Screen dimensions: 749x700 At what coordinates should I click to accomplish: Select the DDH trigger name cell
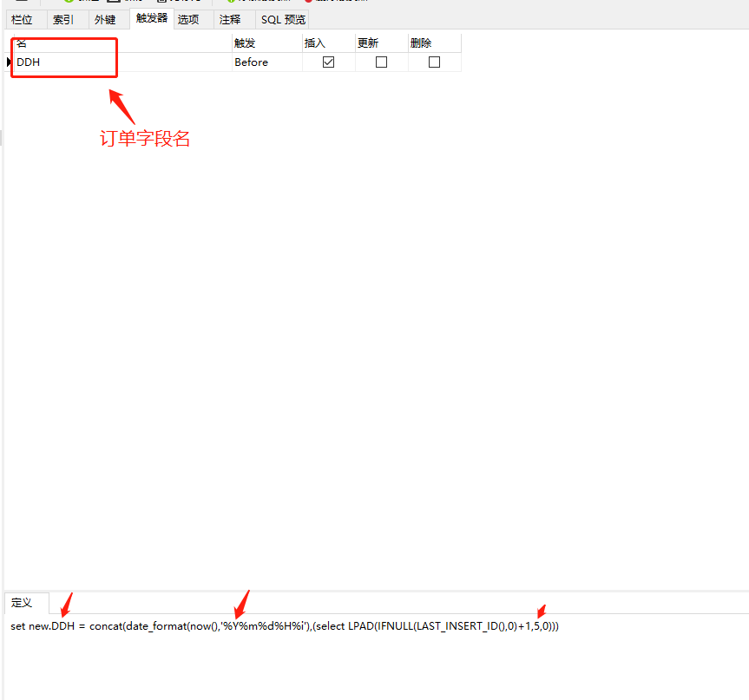[122, 62]
